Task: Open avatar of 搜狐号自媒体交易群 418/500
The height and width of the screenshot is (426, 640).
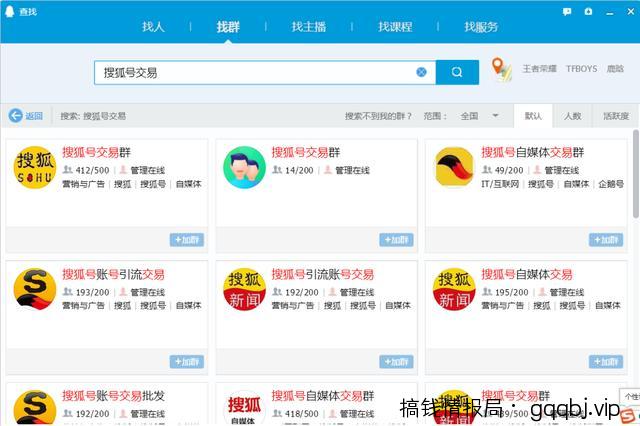Action: pos(244,408)
